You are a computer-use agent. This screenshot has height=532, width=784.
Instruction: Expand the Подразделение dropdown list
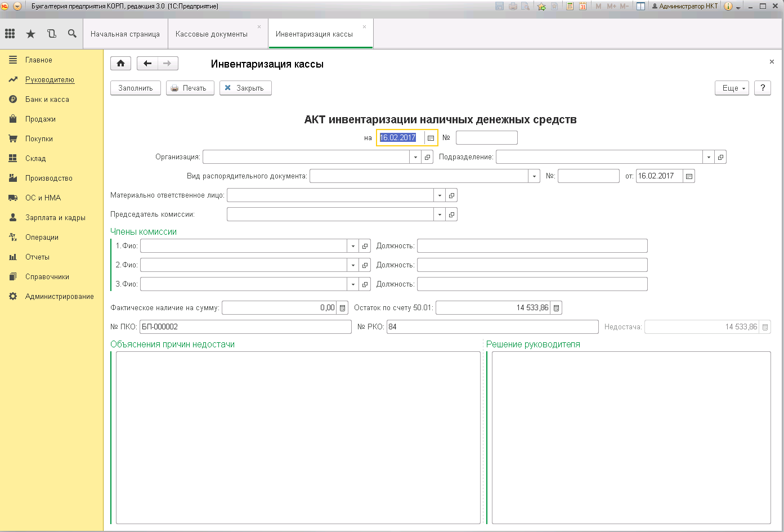point(709,157)
